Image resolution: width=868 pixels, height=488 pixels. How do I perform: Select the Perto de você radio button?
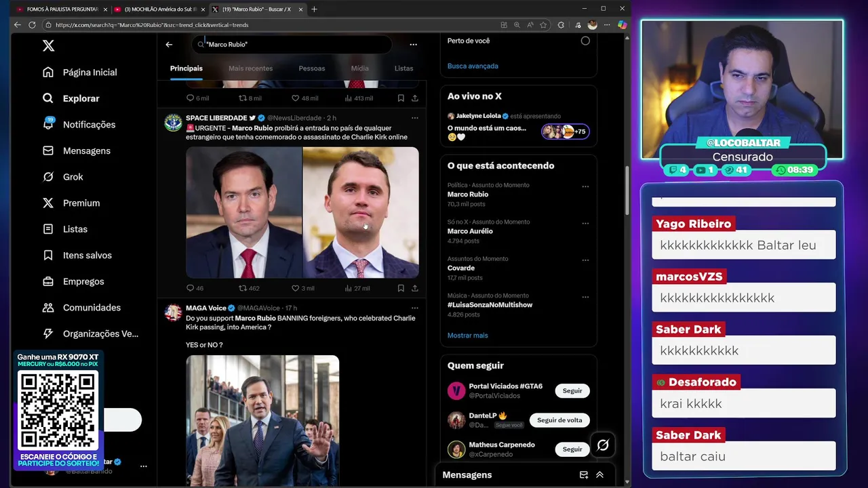click(585, 41)
